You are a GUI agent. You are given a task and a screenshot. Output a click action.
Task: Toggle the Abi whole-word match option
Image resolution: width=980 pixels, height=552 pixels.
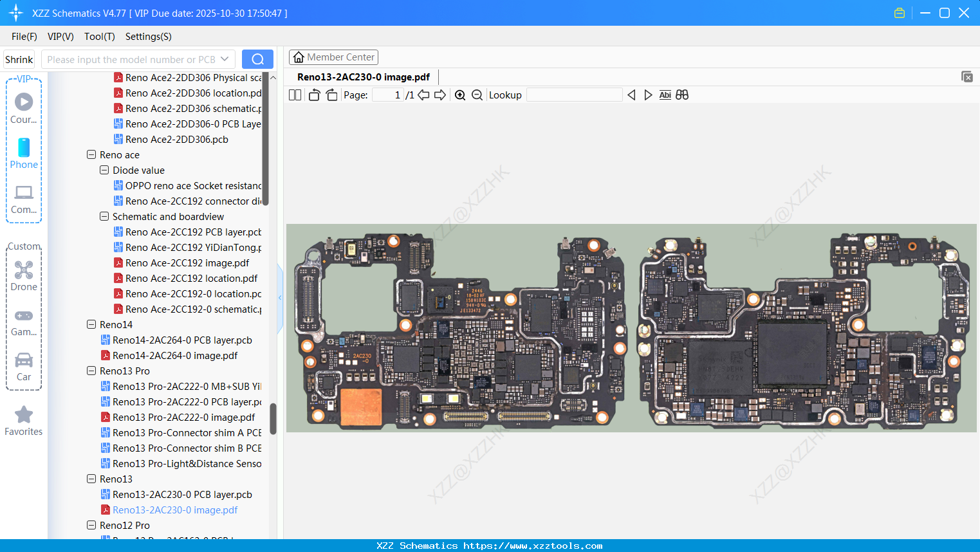tap(665, 95)
